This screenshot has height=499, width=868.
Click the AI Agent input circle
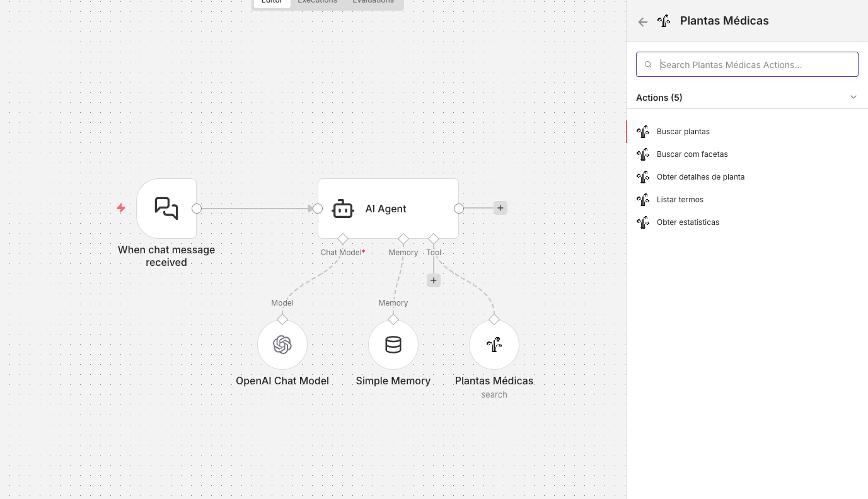coord(318,209)
